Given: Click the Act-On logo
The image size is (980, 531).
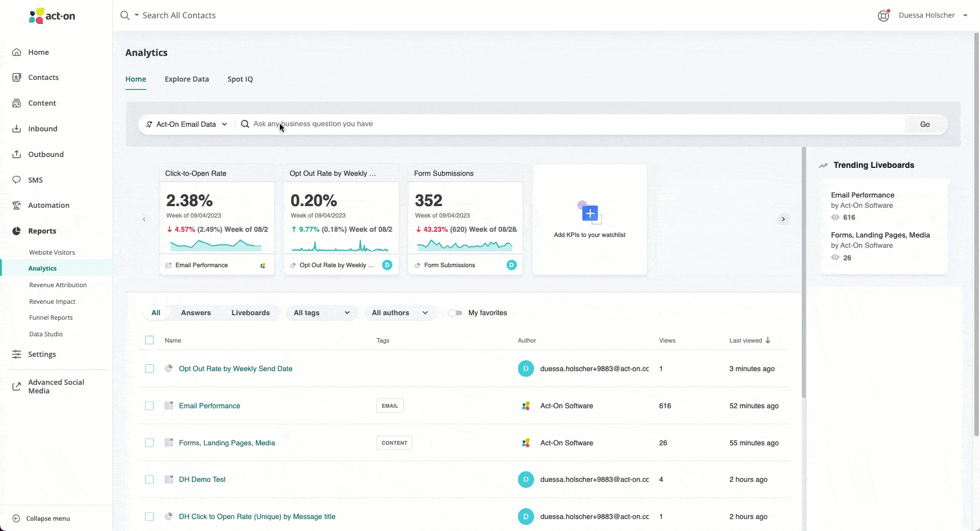Looking at the screenshot, I should (52, 15).
